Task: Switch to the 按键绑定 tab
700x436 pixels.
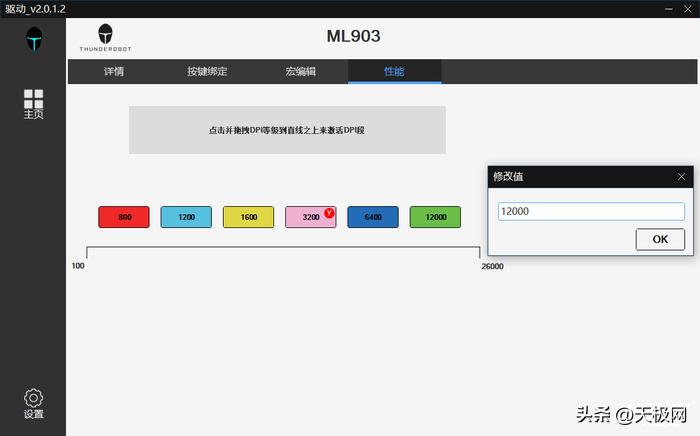Action: (207, 71)
